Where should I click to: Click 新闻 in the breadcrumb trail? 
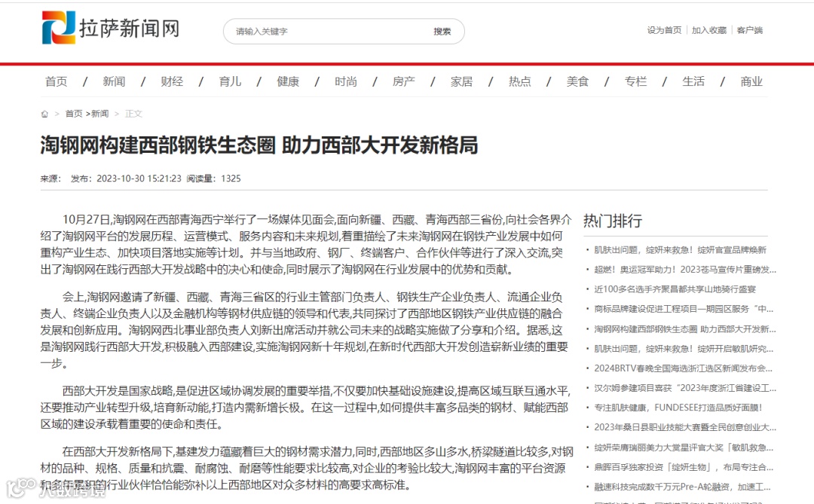[x=100, y=114]
